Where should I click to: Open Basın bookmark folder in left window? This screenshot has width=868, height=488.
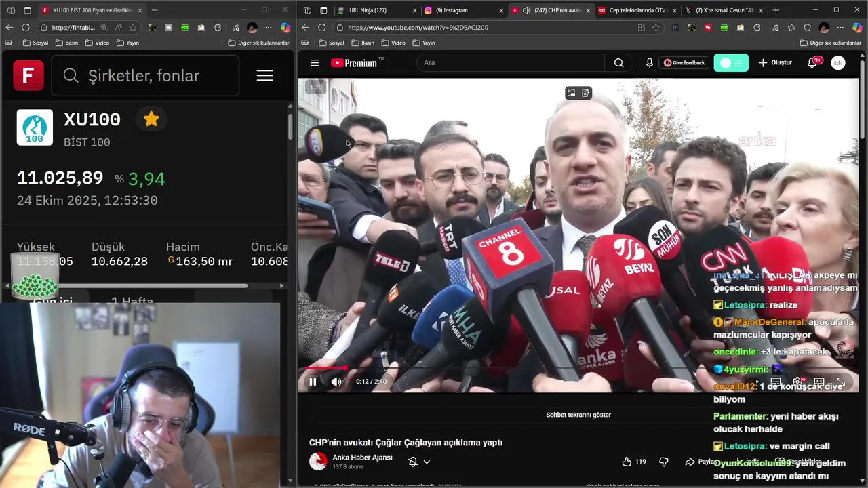pyautogui.click(x=68, y=43)
